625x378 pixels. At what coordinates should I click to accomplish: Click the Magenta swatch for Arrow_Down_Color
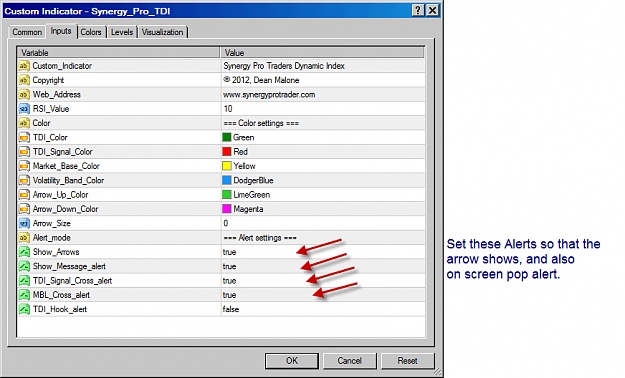pyautogui.click(x=227, y=209)
